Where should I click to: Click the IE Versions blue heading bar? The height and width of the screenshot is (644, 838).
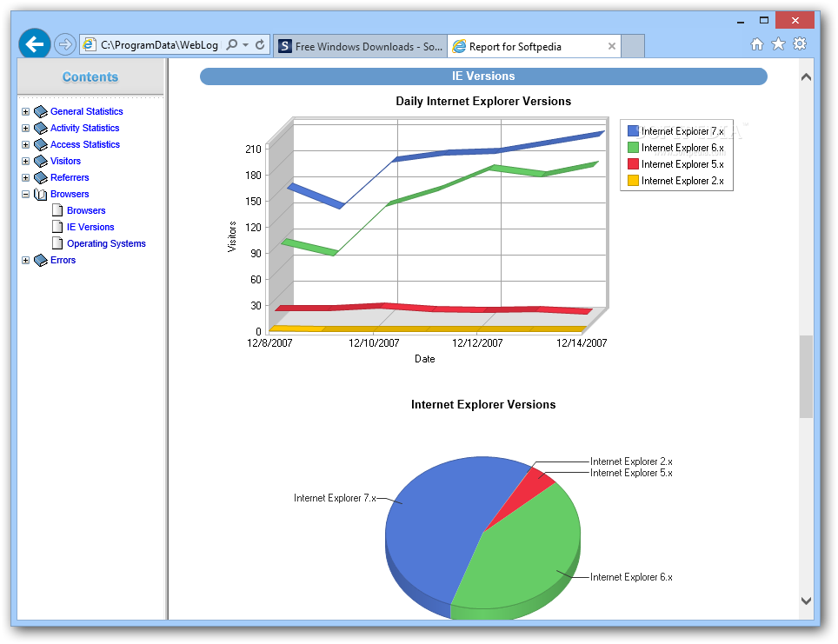click(x=483, y=76)
